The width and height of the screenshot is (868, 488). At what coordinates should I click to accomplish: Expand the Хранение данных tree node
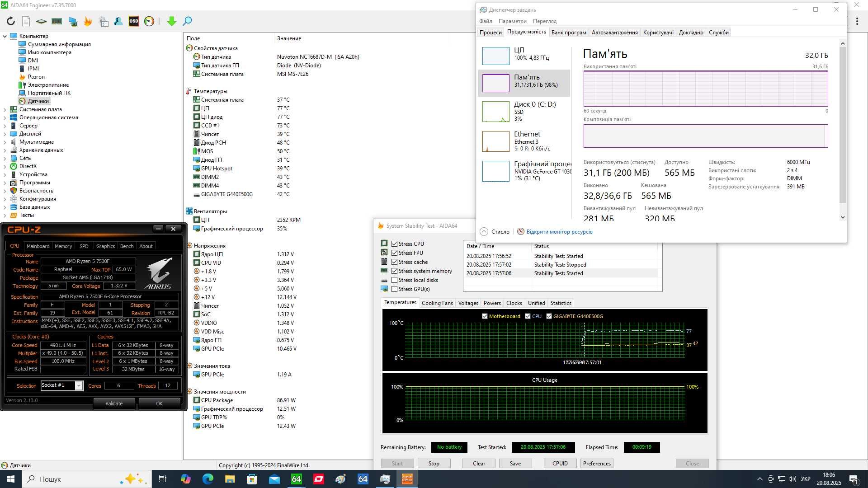click(x=5, y=150)
